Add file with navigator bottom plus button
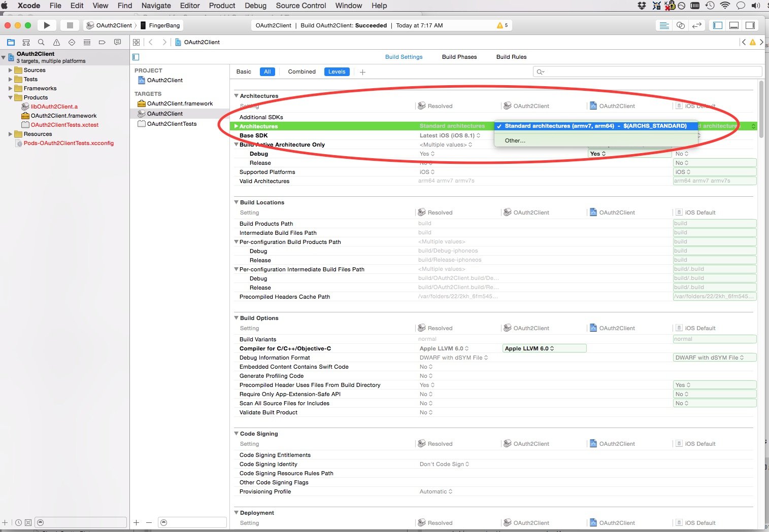769x532 pixels. [x=5, y=522]
